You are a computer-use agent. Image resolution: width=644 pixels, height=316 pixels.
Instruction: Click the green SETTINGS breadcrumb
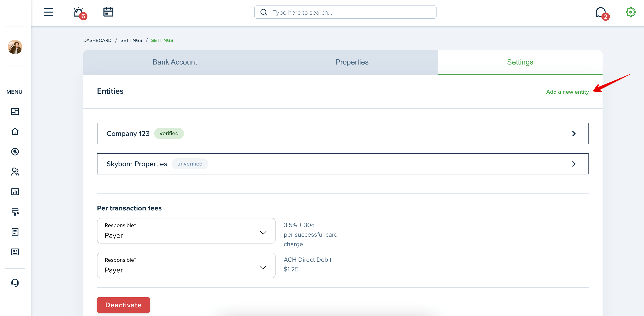pos(162,40)
